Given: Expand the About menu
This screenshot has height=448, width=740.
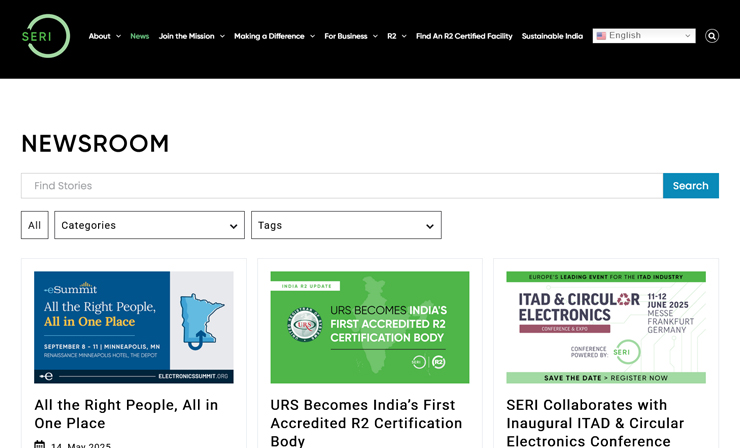Looking at the screenshot, I should tap(104, 36).
